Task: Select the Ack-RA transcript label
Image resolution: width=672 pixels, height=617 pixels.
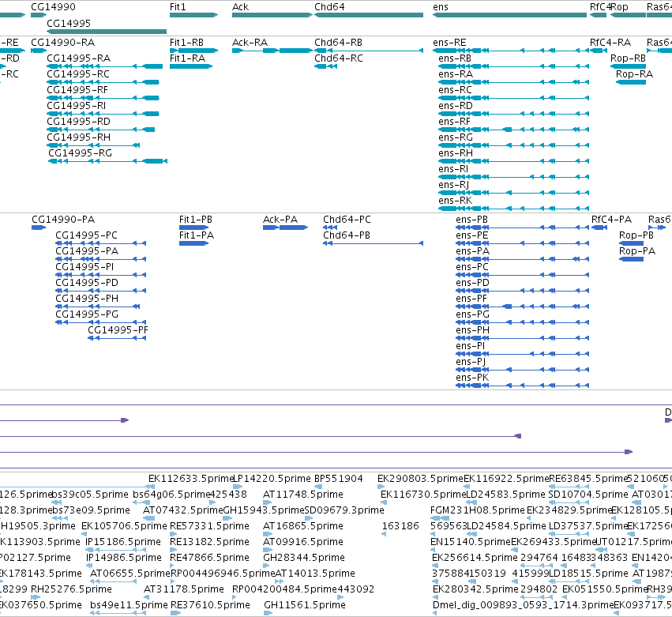Action: point(250,43)
